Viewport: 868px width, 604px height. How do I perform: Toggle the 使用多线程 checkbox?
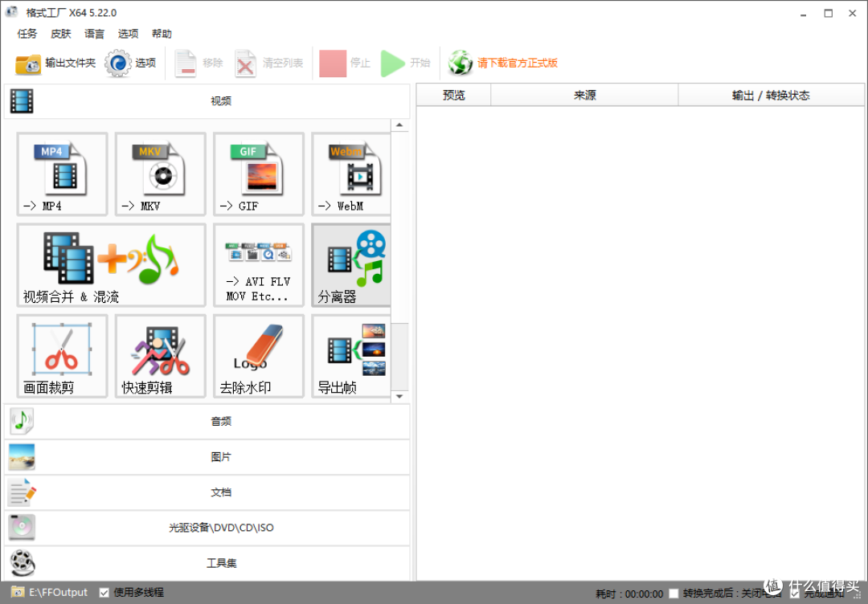[104, 593]
